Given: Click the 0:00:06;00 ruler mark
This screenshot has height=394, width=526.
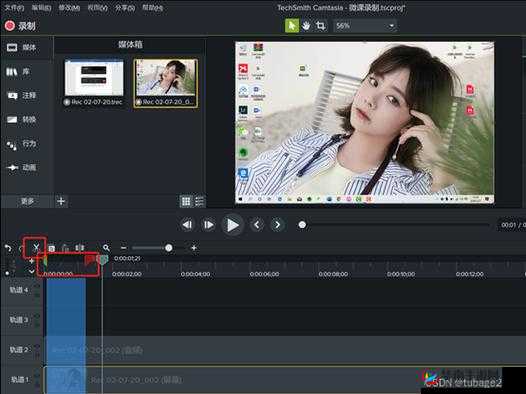Looking at the screenshot, I should [x=264, y=274].
